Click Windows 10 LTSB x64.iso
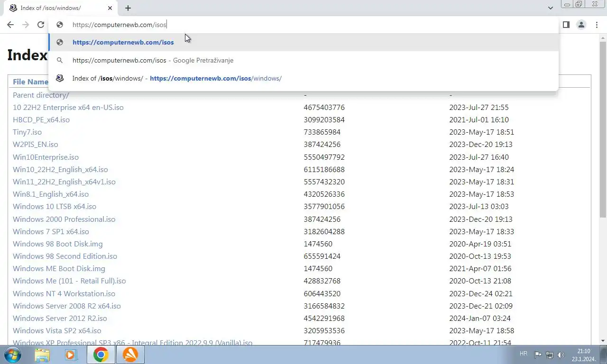 [x=55, y=206]
